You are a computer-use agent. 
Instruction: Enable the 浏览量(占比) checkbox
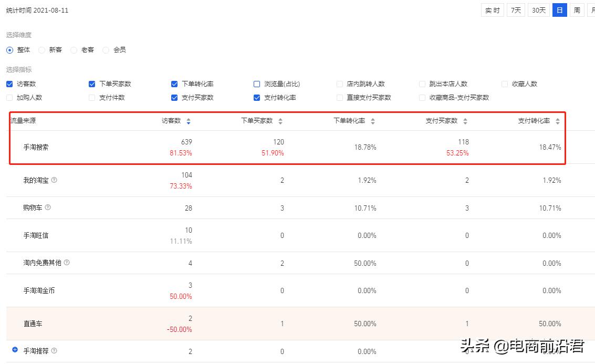pos(256,84)
